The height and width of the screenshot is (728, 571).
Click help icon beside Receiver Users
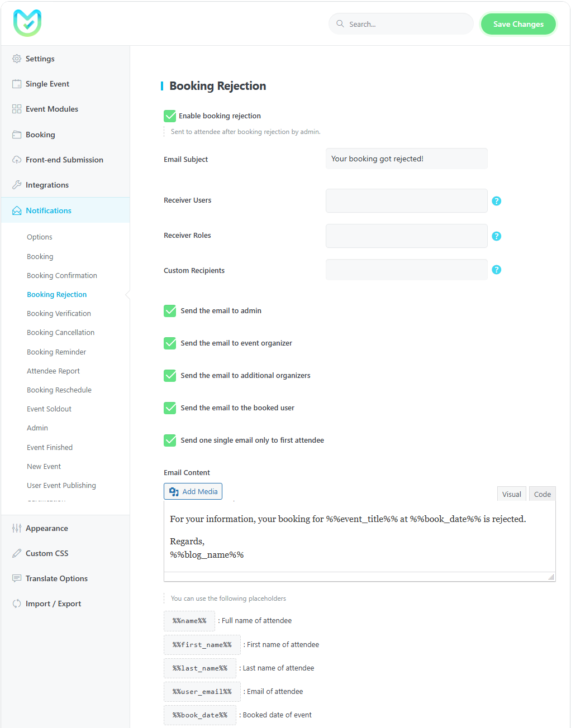click(x=496, y=201)
